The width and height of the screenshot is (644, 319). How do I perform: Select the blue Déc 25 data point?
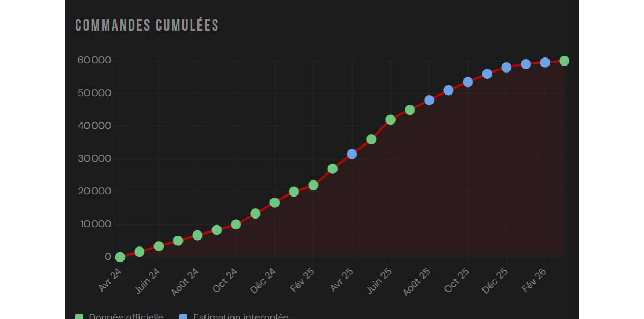pyautogui.click(x=507, y=68)
